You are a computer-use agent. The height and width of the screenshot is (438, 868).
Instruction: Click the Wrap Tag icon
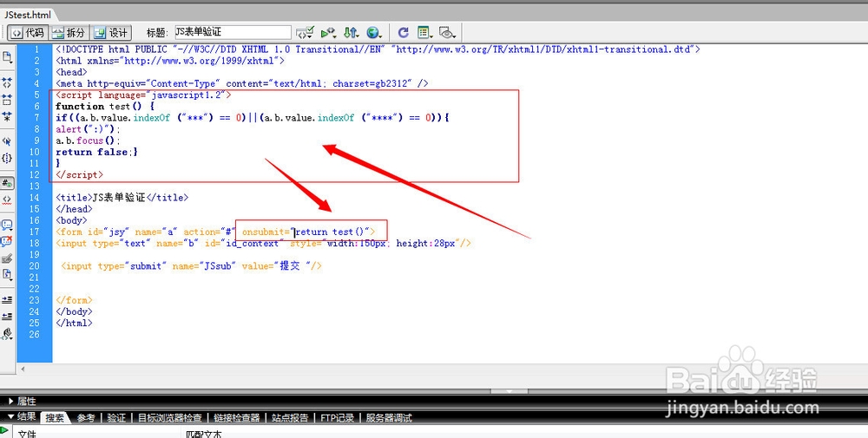[7, 258]
